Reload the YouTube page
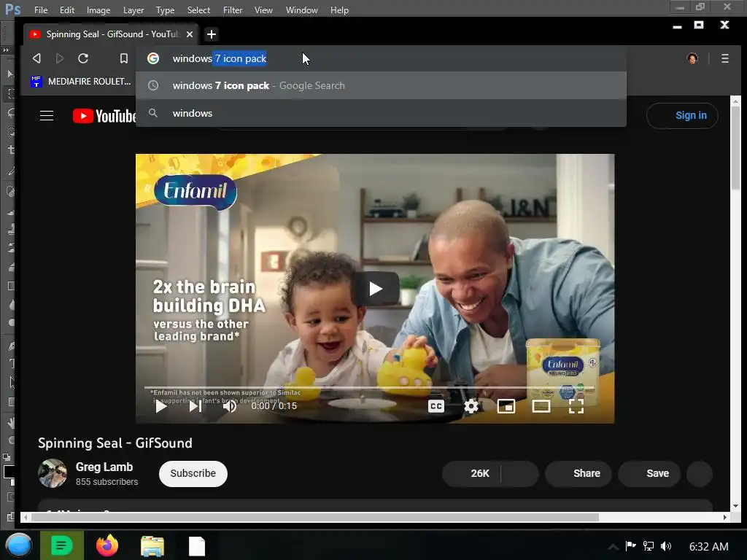Image resolution: width=747 pixels, height=560 pixels. point(83,58)
